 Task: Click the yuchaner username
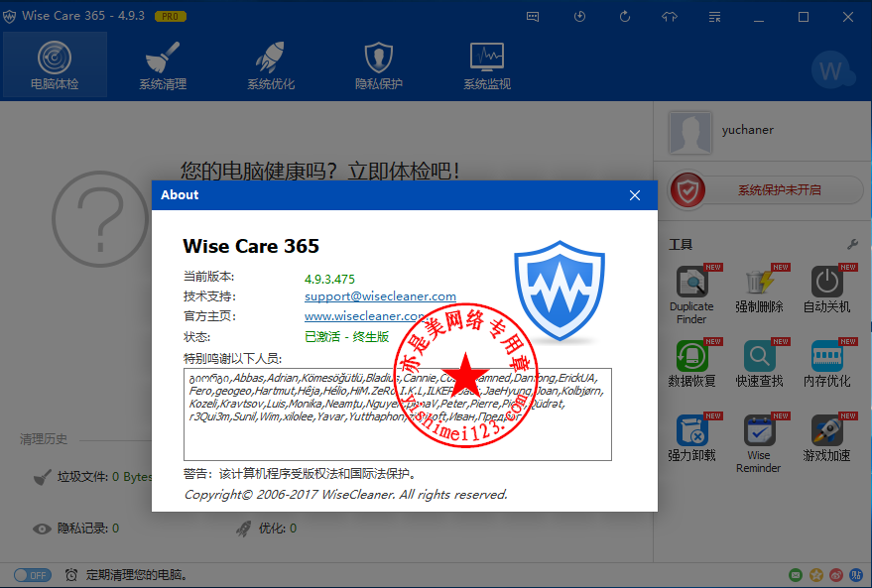(x=747, y=130)
